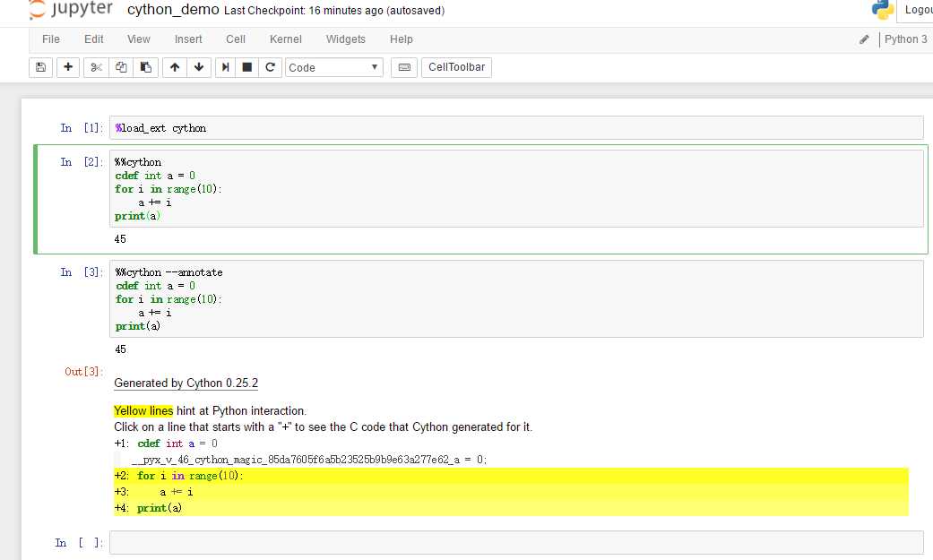Open the Cell menu

point(236,39)
